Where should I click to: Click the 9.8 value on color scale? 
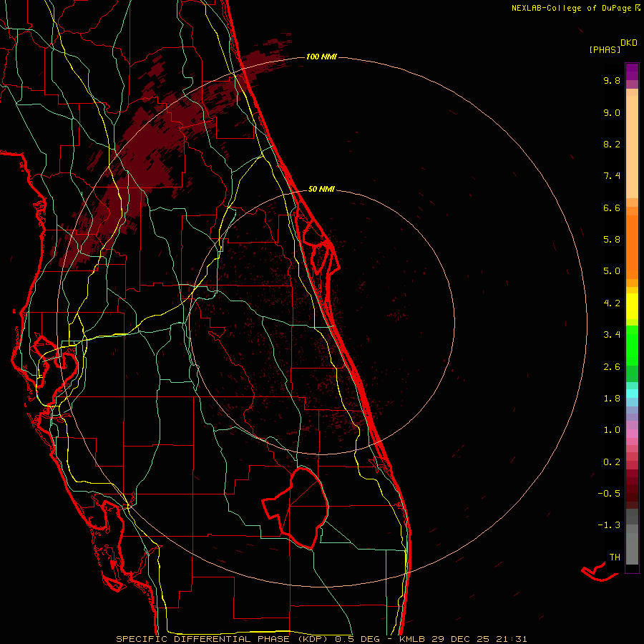click(x=612, y=81)
